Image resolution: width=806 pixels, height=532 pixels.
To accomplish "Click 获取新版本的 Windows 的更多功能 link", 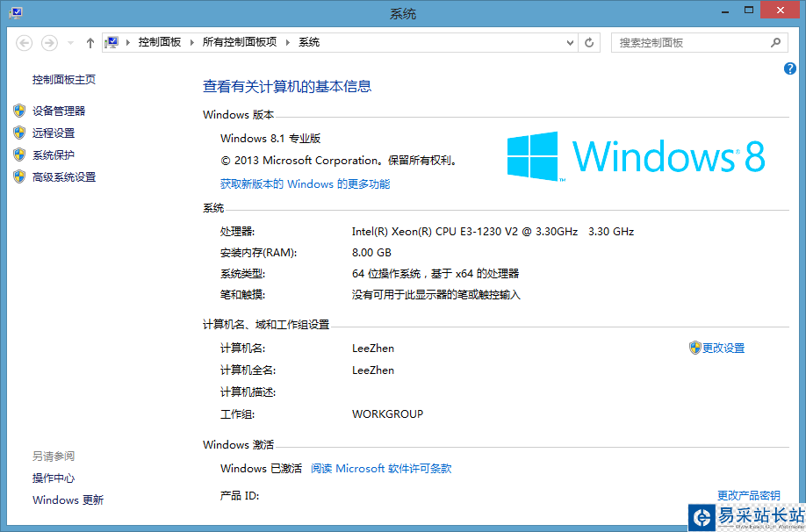I will coord(305,184).
